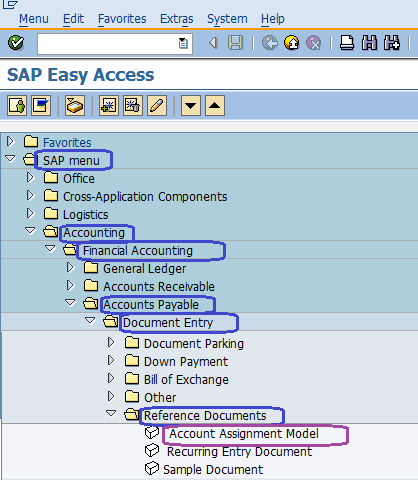
Task: Collapse the Reference Documents node arrow
Action: click(111, 414)
